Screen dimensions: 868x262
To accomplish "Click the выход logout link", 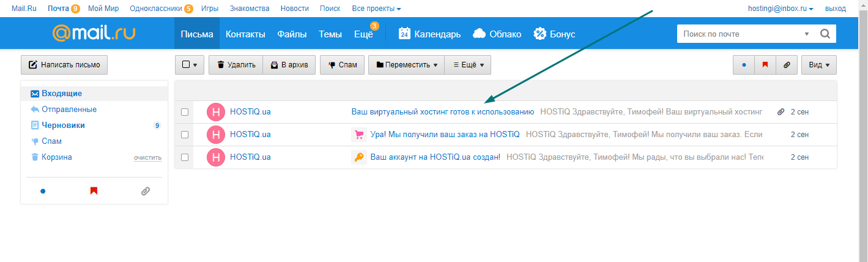I will [836, 9].
